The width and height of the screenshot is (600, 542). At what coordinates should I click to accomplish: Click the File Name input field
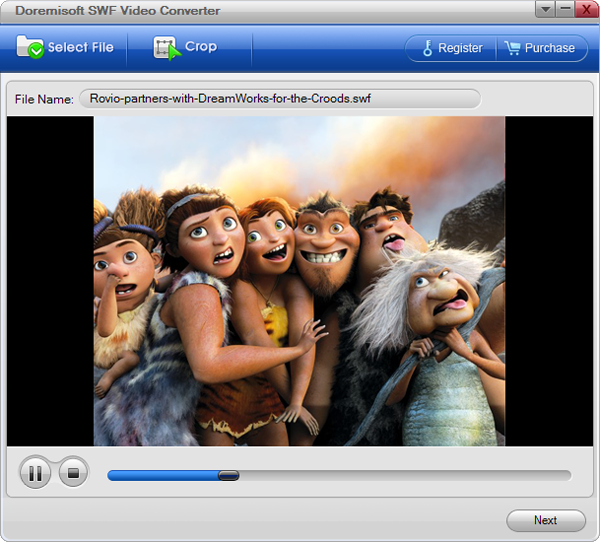coord(280,99)
